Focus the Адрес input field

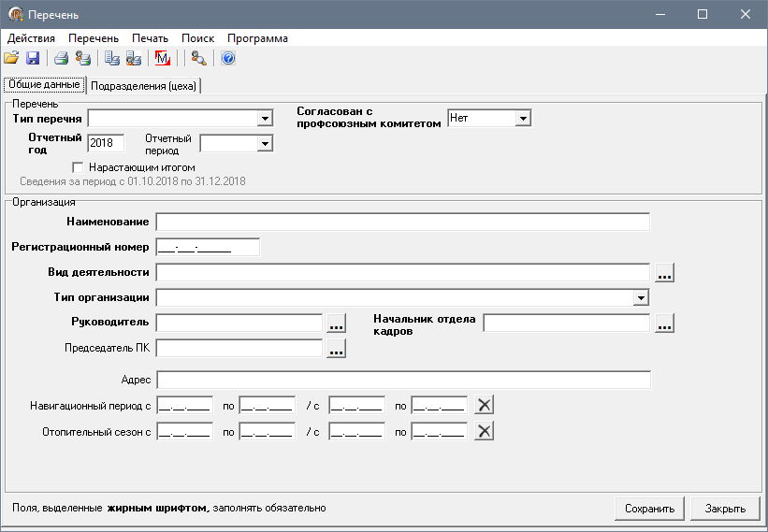(403, 380)
